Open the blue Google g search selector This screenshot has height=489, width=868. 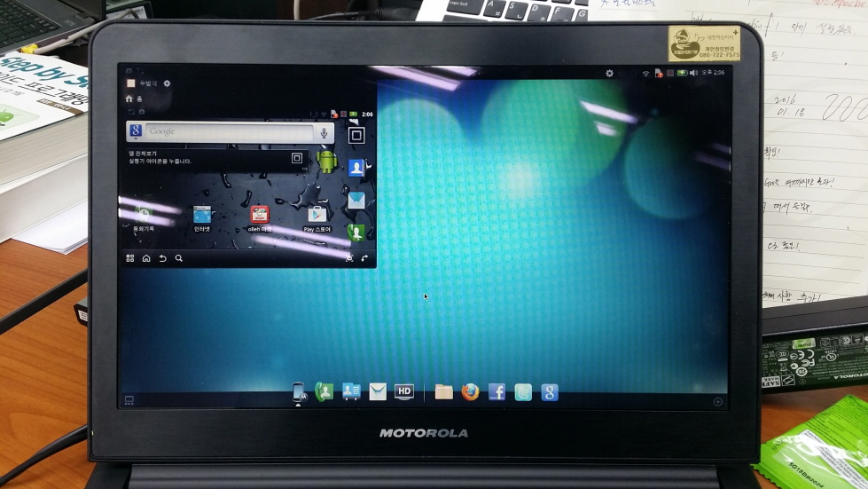click(136, 131)
